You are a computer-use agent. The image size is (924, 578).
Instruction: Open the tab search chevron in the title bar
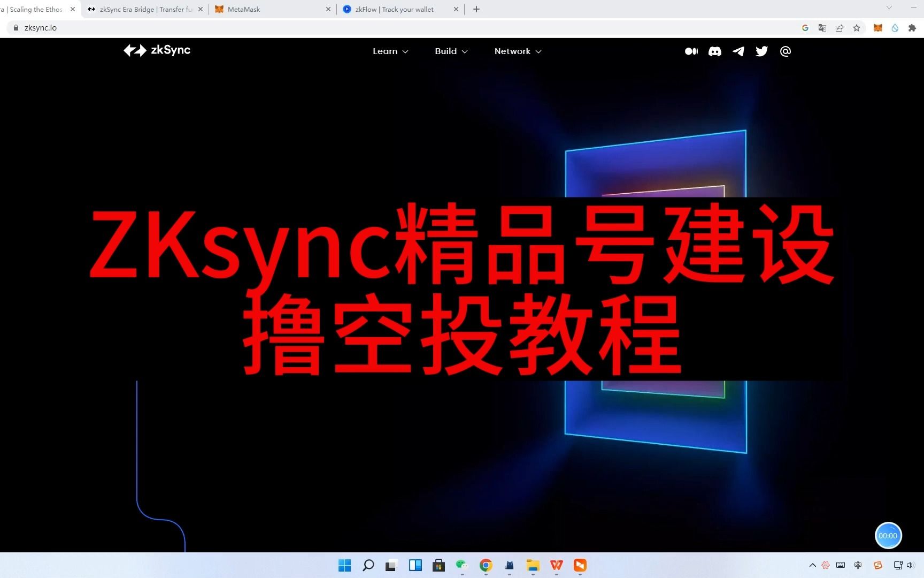(x=889, y=7)
